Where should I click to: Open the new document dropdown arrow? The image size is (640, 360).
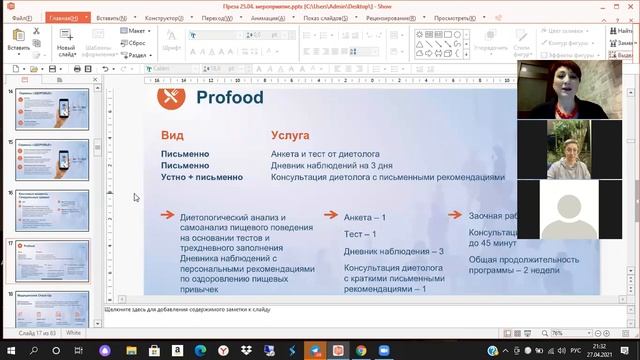coord(24,69)
